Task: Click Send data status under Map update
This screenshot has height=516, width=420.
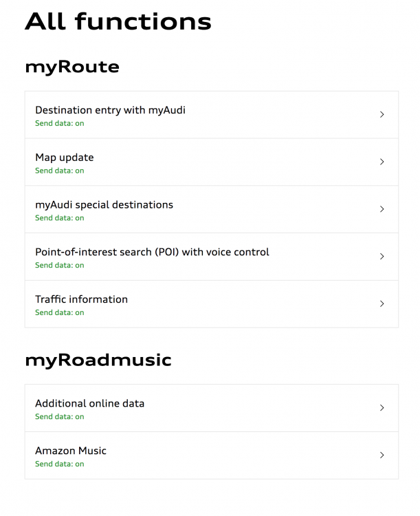Action: pyautogui.click(x=60, y=171)
